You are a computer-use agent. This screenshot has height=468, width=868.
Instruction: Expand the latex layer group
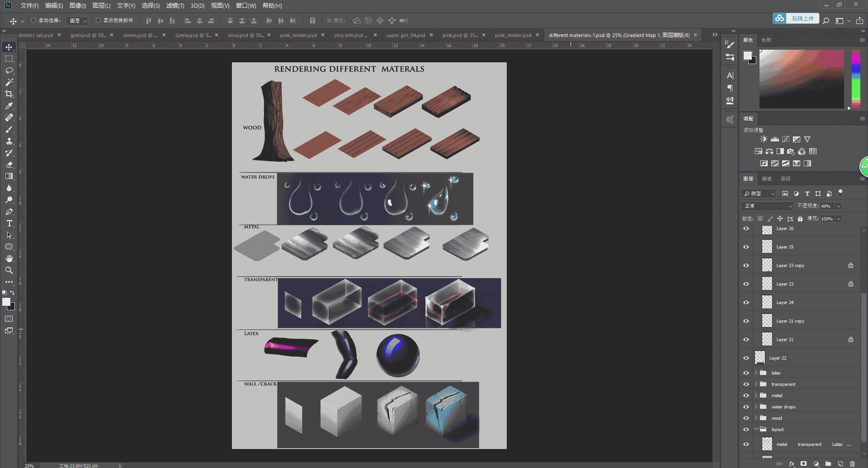[756, 373]
